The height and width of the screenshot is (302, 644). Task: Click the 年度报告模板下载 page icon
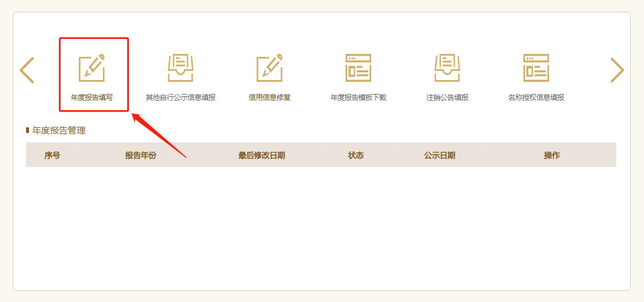358,68
